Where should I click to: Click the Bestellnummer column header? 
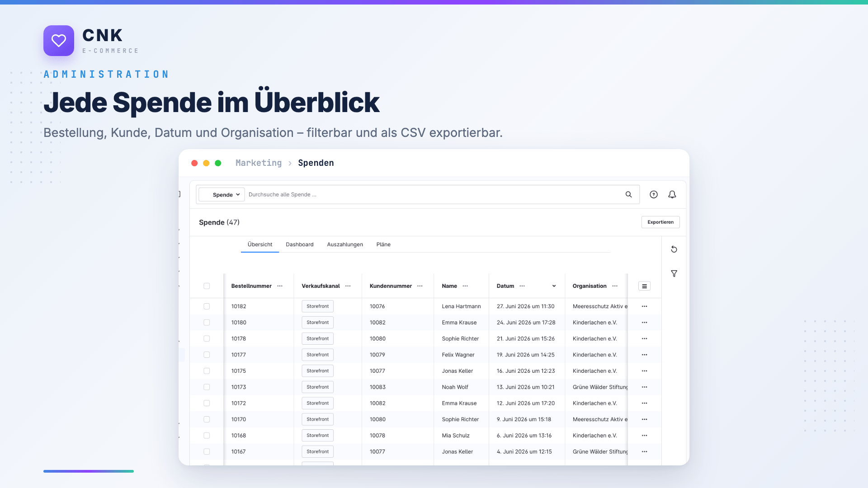pyautogui.click(x=251, y=286)
